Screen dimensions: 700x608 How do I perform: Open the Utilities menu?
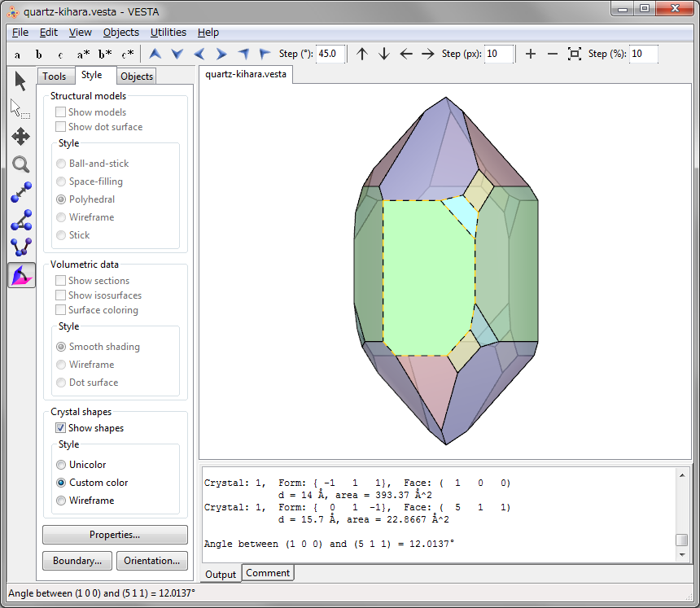[168, 33]
